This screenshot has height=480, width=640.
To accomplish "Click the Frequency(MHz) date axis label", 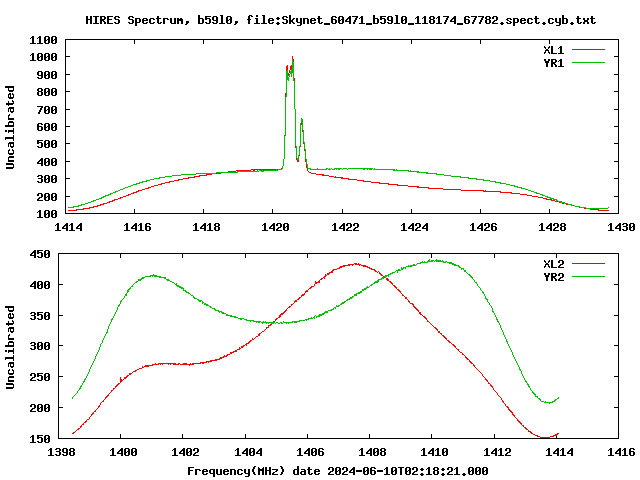I will click(x=338, y=471).
